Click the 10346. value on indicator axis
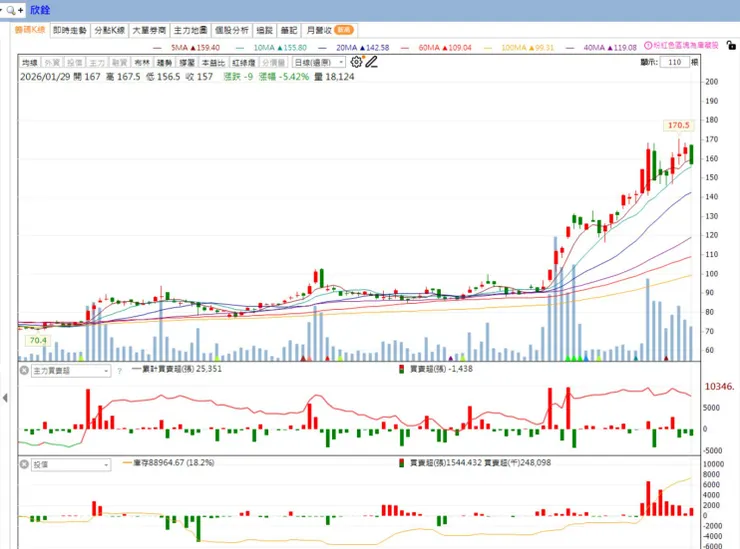This screenshot has height=549, width=740. [720, 387]
